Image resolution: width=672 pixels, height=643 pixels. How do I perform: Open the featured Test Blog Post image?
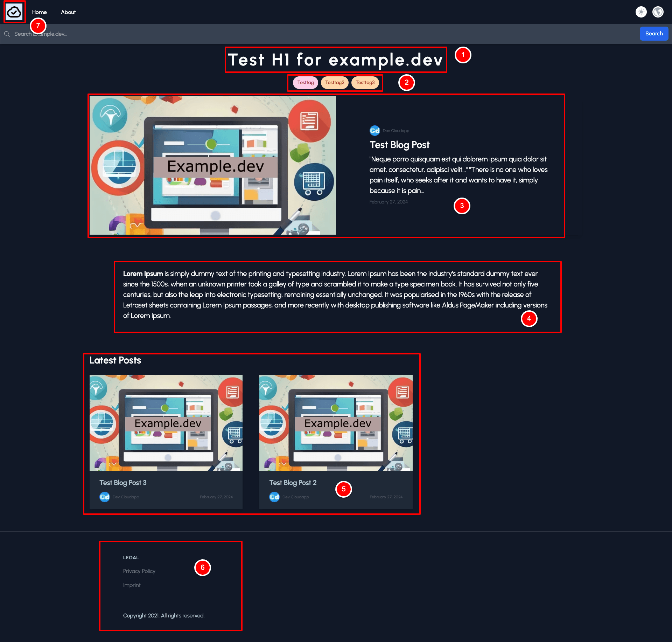click(212, 165)
